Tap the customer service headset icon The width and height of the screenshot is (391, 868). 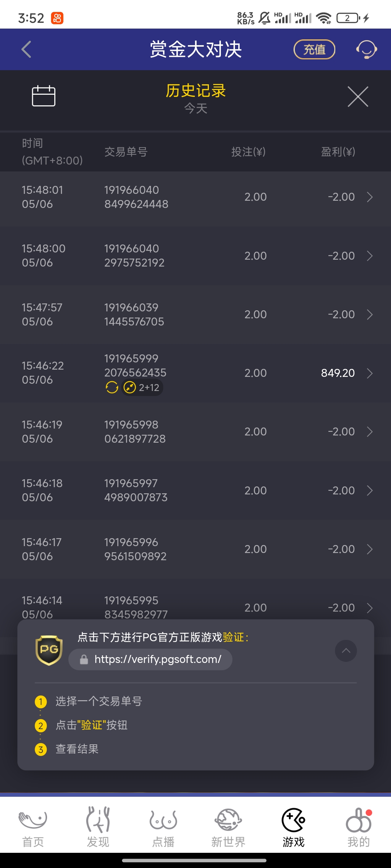(366, 50)
